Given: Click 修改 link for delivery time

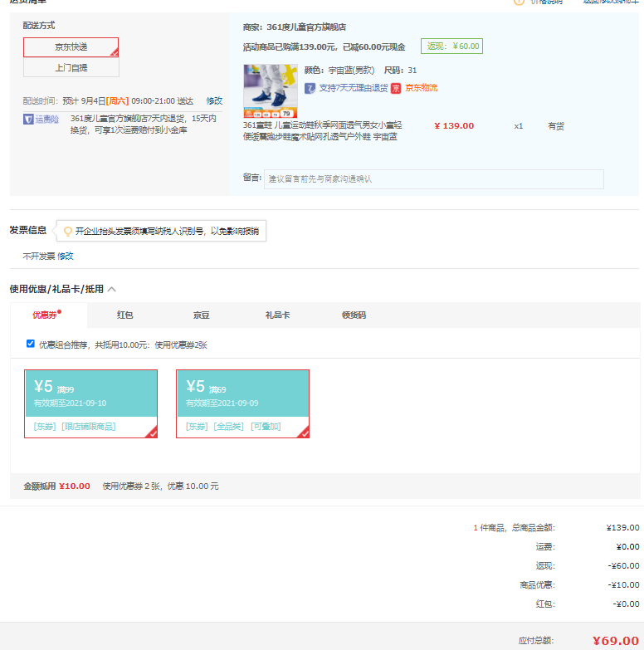Looking at the screenshot, I should (214, 100).
